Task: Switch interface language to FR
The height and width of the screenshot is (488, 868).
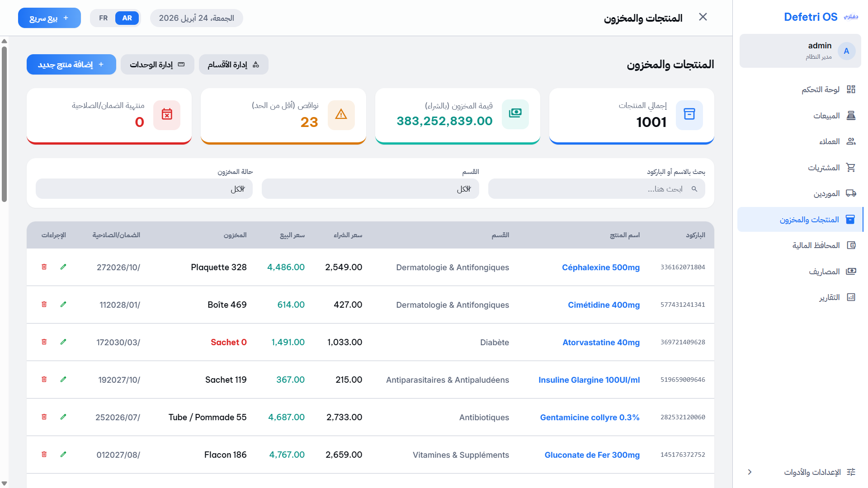Action: point(103,18)
